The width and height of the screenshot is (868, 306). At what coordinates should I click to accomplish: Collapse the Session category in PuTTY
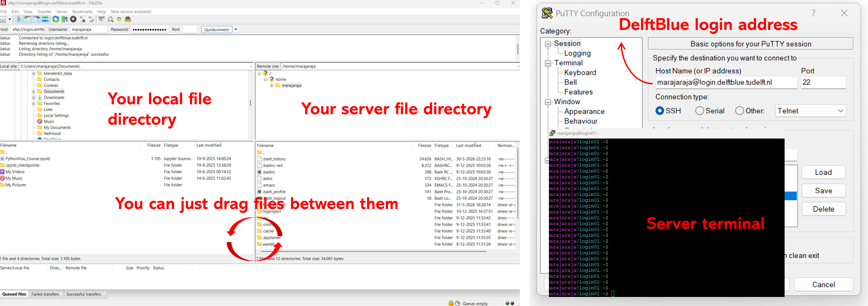tap(548, 44)
